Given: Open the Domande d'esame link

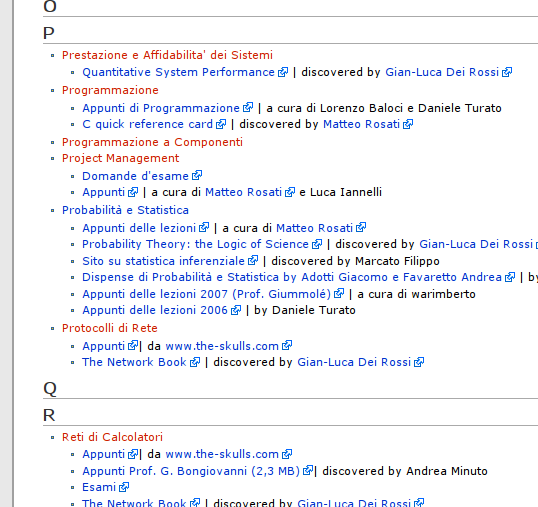Looking at the screenshot, I should [x=136, y=176].
